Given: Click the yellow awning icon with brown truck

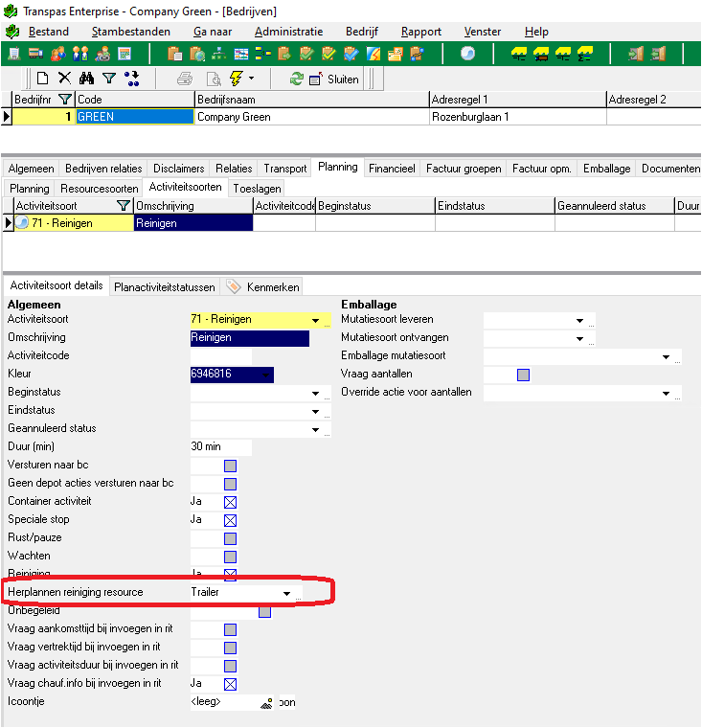Looking at the screenshot, I should tap(541, 55).
